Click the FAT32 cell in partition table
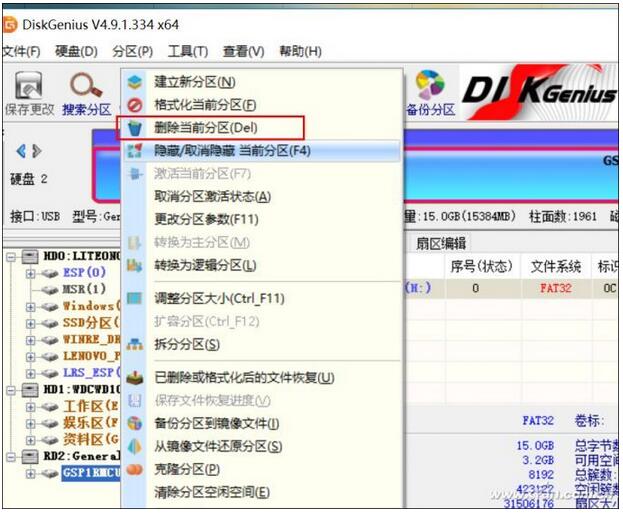Viewport: 623px width, 513px height. tap(555, 288)
